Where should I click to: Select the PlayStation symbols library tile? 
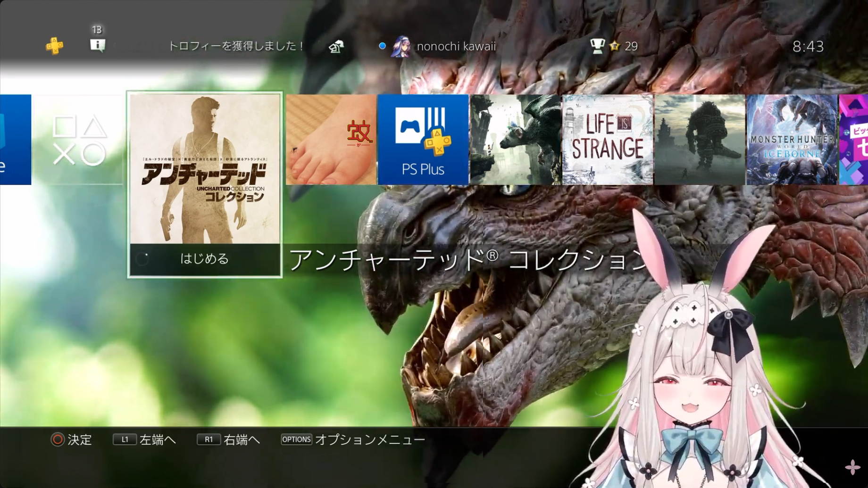click(78, 140)
